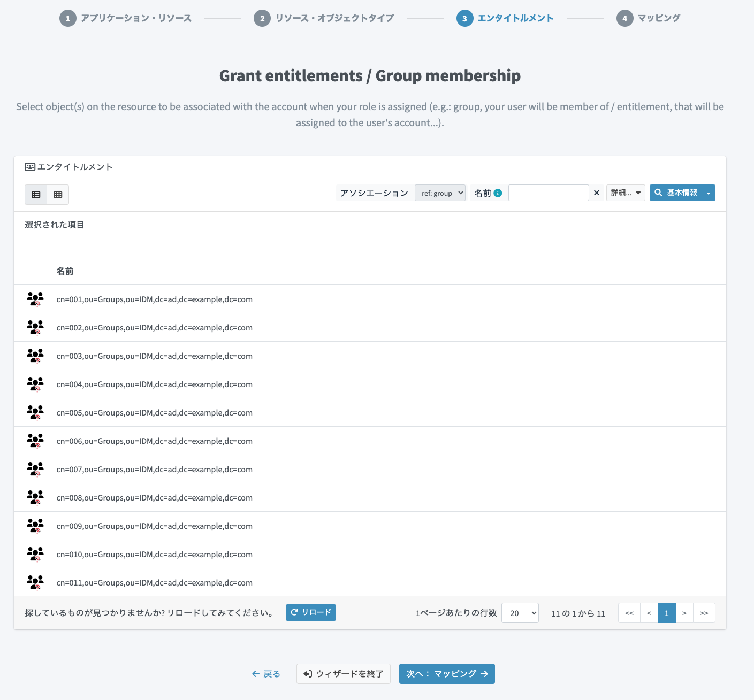Click group icon for cn=008 row

[x=35, y=497]
